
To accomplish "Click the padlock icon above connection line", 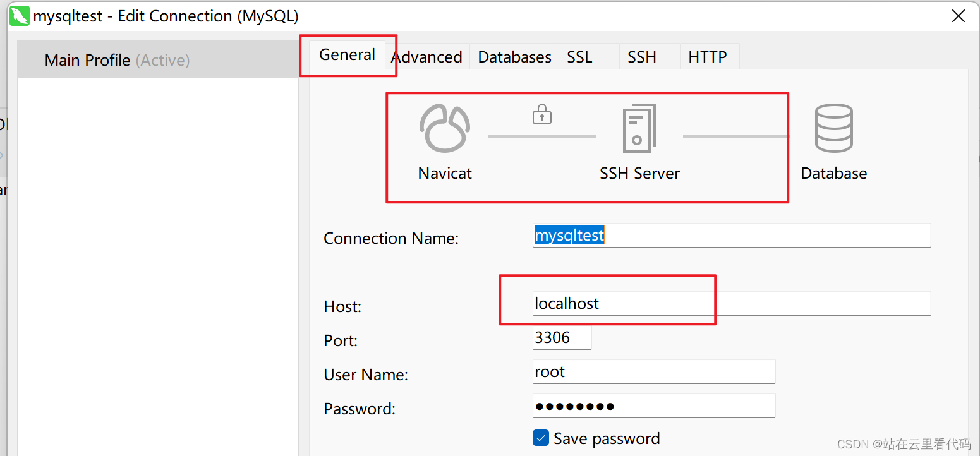I will 542,114.
